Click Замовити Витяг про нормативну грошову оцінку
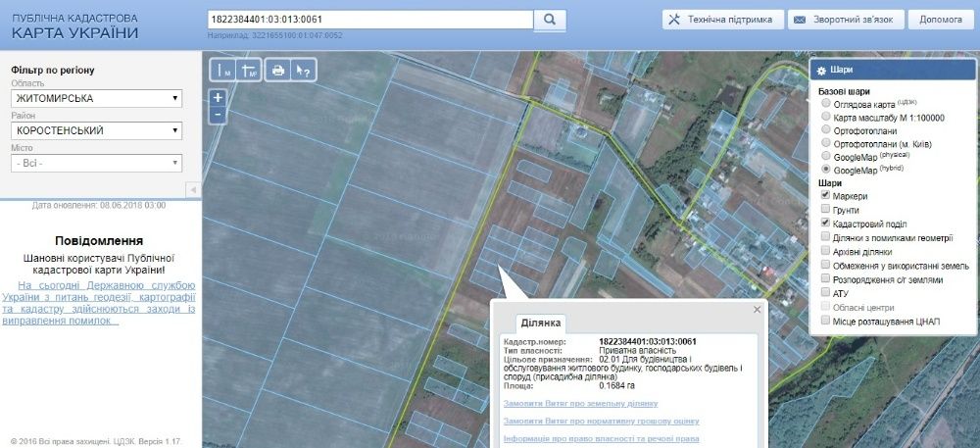The width and height of the screenshot is (980, 448). [x=602, y=422]
